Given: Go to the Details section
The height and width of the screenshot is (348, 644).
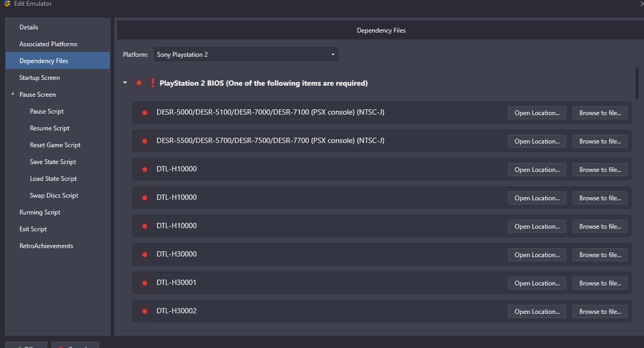Looking at the screenshot, I should coord(29,27).
